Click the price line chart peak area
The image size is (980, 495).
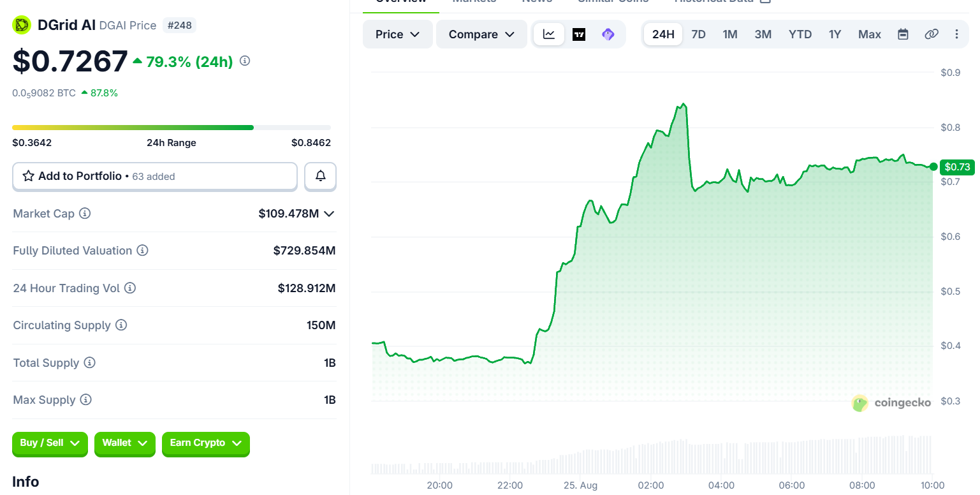[x=683, y=105]
